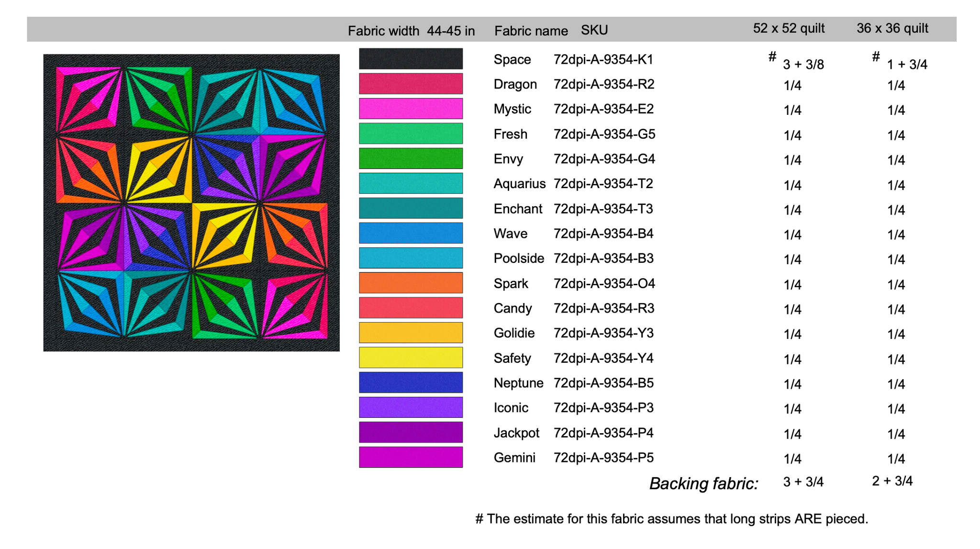
Task: Click the footnote about long strips pieced
Action: 672,519
